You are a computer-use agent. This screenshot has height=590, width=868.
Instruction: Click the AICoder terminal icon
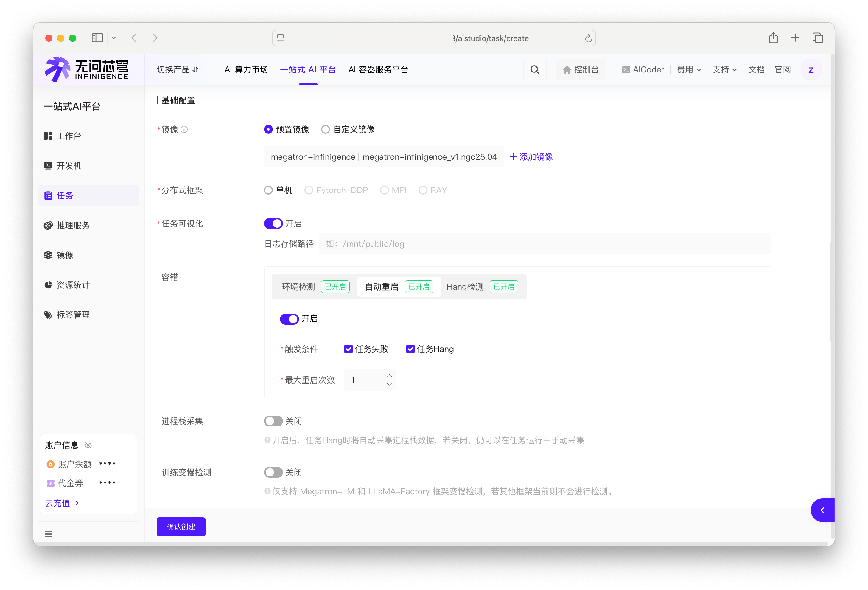[x=626, y=70]
